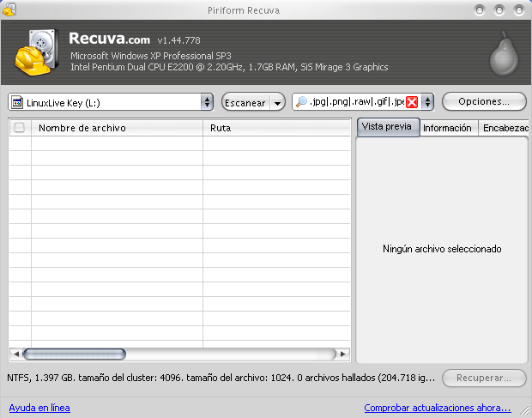Click the LinuxLive Key drive icon

(x=17, y=102)
